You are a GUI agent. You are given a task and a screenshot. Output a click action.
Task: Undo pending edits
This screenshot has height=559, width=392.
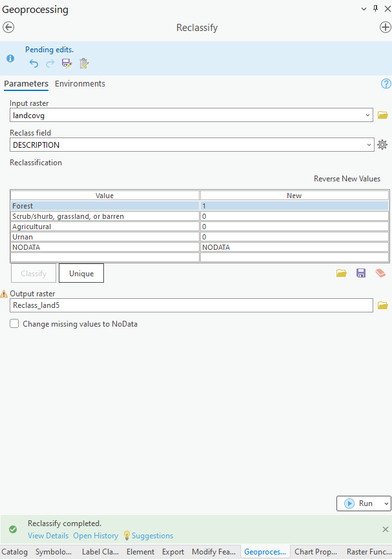[x=34, y=63]
